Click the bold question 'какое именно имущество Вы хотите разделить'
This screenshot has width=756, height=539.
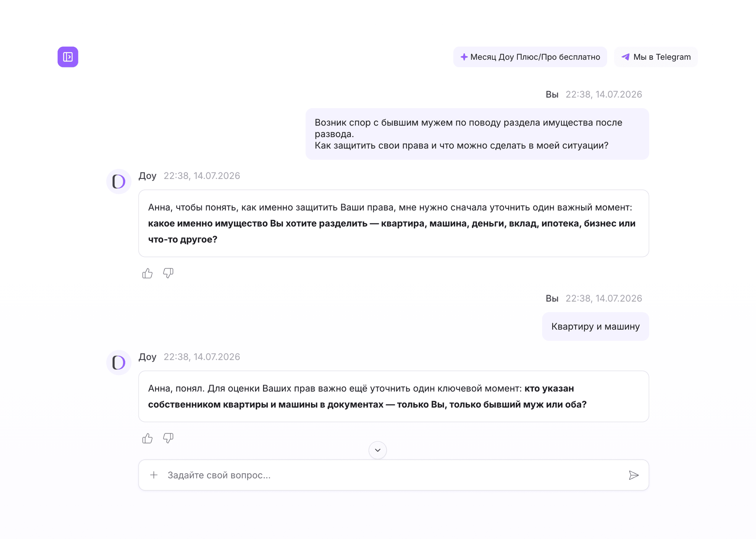(x=258, y=223)
